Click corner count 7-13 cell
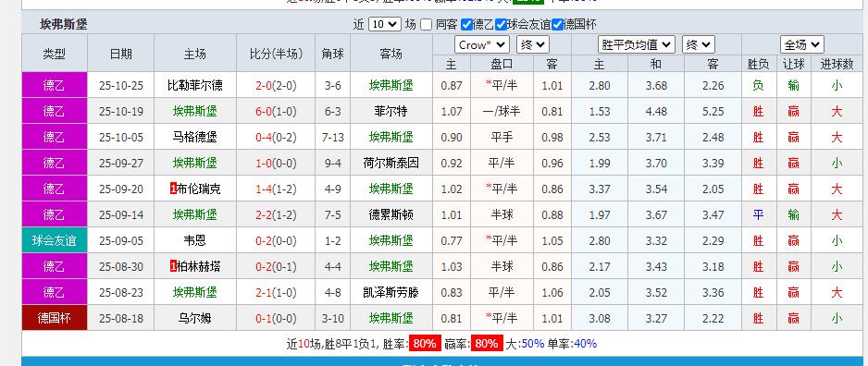Viewport: 868px width, 366px height. (x=333, y=137)
